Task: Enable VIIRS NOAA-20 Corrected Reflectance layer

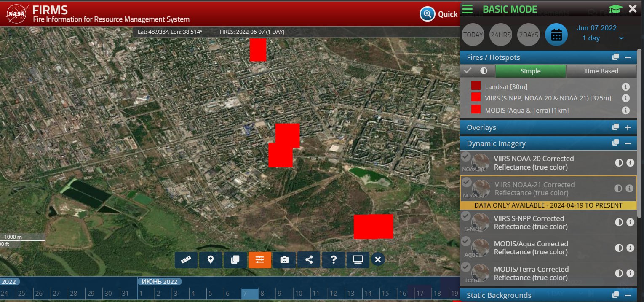Action: point(466,156)
